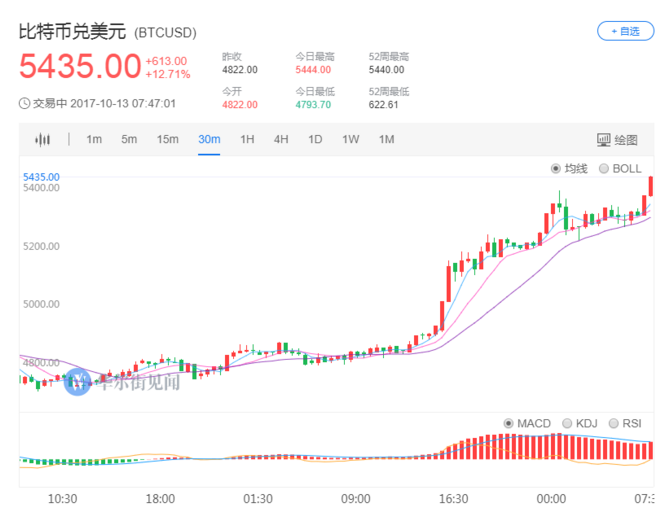Image resolution: width=655 pixels, height=516 pixels.
Task: Click the 今日最低 value 4793.70
Action: point(313,104)
